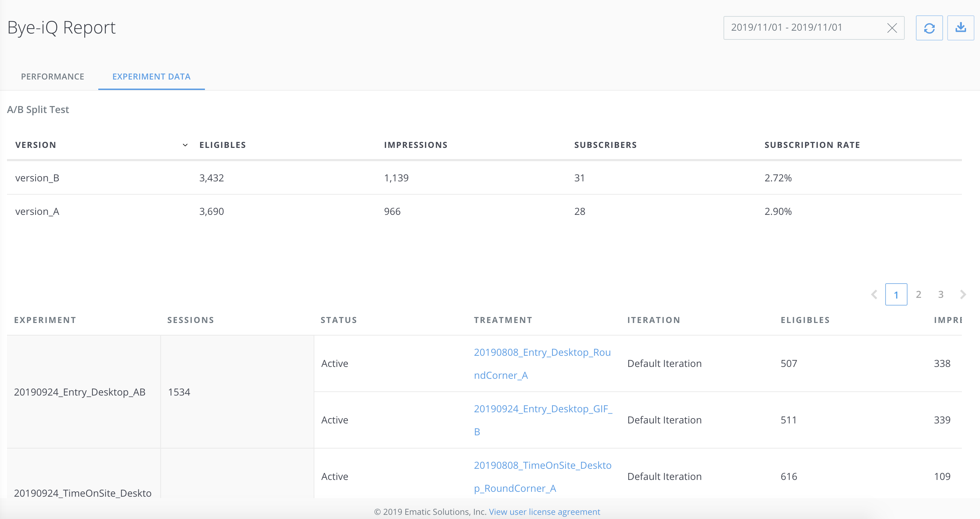Viewport: 980px width, 519px height.
Task: Click impressions value 339
Action: [942, 420]
